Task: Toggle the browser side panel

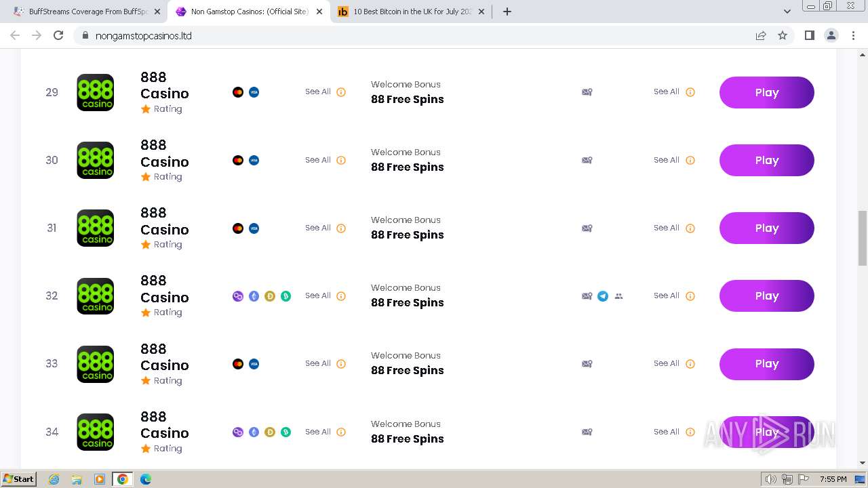Action: tap(809, 35)
